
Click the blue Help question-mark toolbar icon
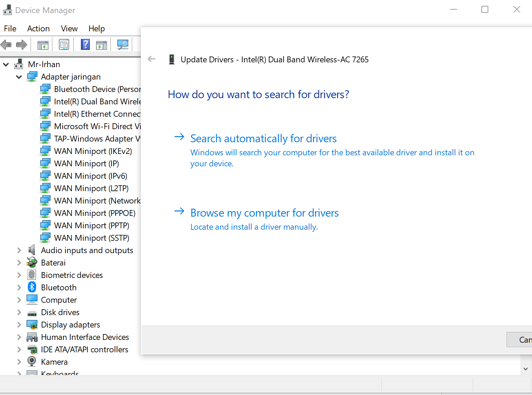click(x=85, y=44)
